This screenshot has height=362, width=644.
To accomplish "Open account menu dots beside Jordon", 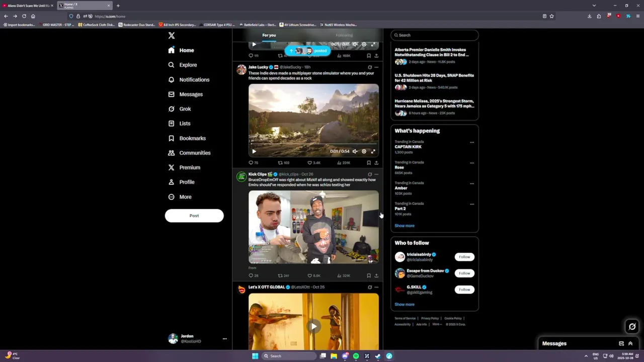I will [224, 339].
